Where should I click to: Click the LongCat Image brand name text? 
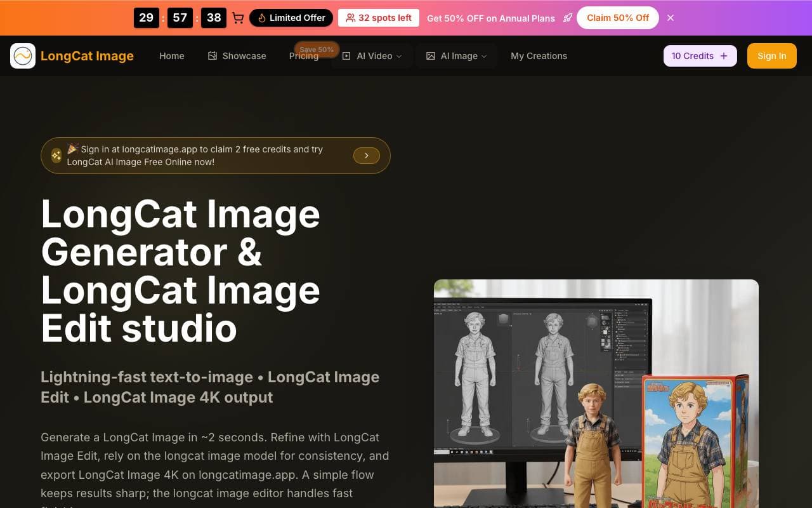click(x=87, y=56)
